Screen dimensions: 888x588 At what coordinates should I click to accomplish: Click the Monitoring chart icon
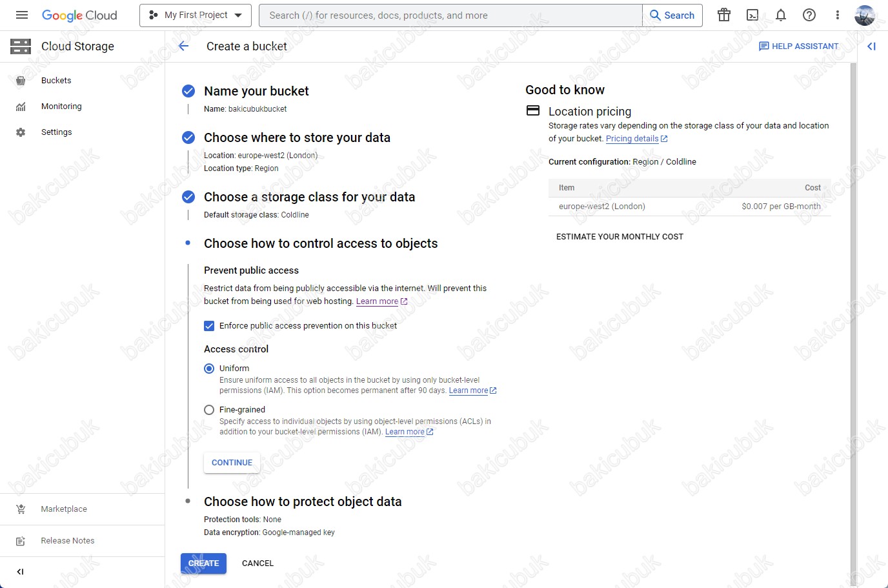pyautogui.click(x=21, y=106)
